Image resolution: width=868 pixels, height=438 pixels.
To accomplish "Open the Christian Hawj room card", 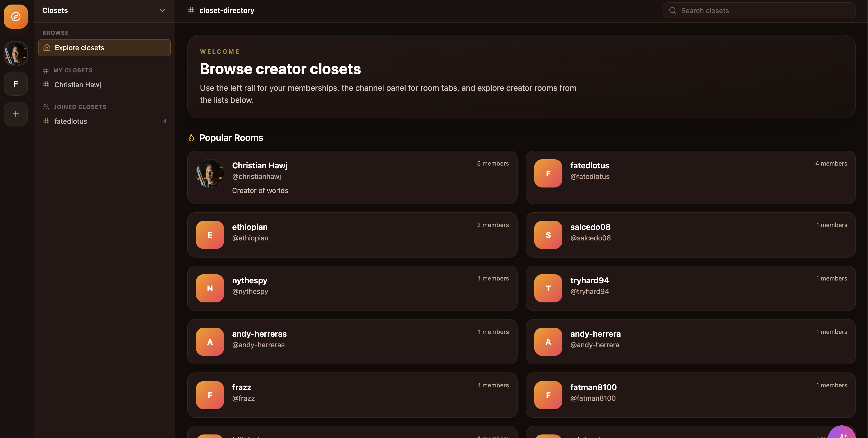I will click(x=352, y=177).
